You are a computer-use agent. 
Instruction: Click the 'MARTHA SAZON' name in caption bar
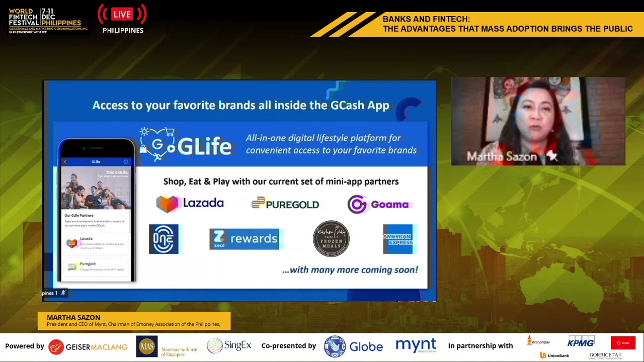(x=73, y=317)
